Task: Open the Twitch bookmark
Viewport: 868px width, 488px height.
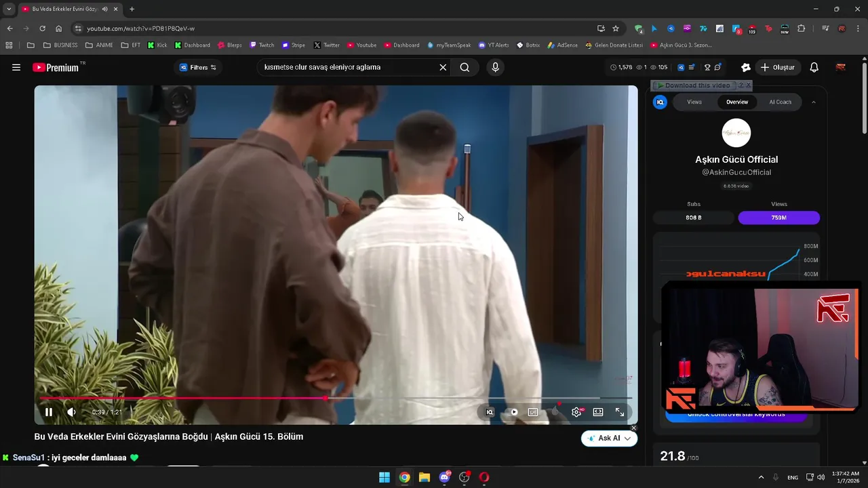Action: [262, 45]
